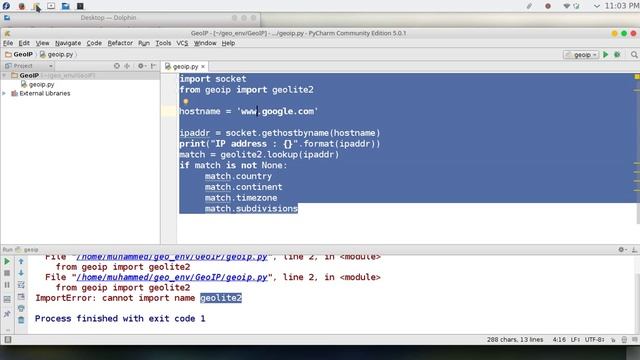The width and height of the screenshot is (640, 360).
Task: Open the geoip run configuration dropdown
Action: 581,55
